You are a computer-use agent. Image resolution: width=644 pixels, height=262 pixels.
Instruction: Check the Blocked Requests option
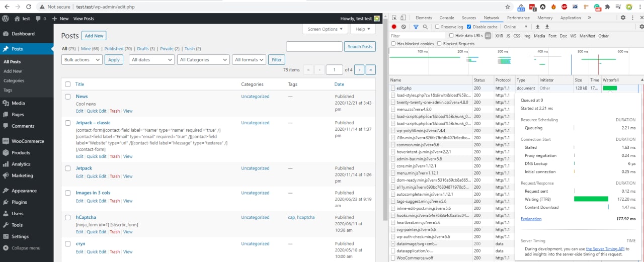click(x=439, y=44)
